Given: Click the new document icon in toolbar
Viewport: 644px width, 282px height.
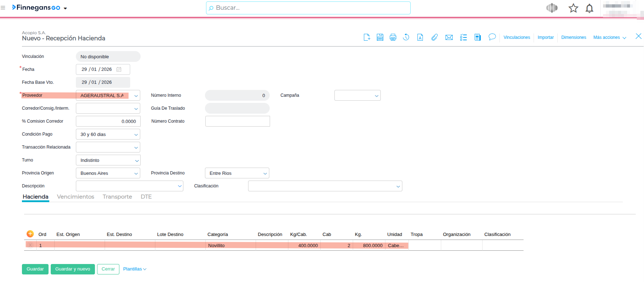Looking at the screenshot, I should (x=367, y=37).
